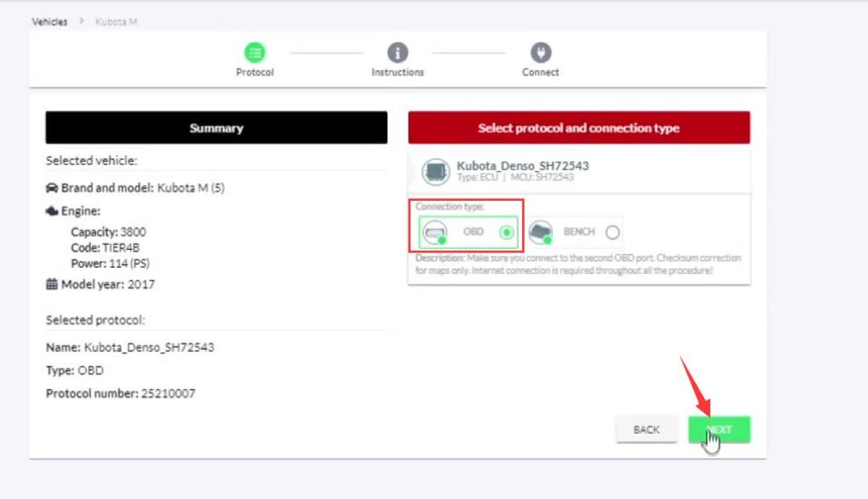Switch to the Protocol step label
This screenshot has height=499, width=868.
pyautogui.click(x=255, y=73)
